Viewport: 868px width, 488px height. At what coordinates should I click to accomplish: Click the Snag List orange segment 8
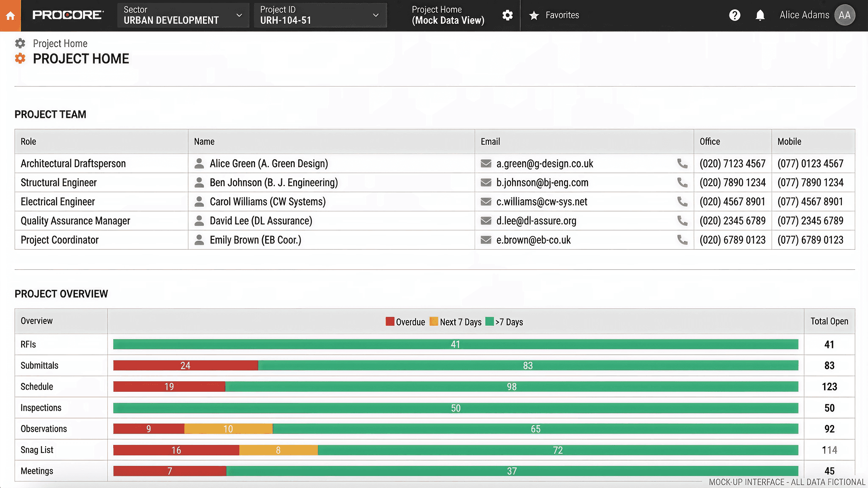point(278,450)
